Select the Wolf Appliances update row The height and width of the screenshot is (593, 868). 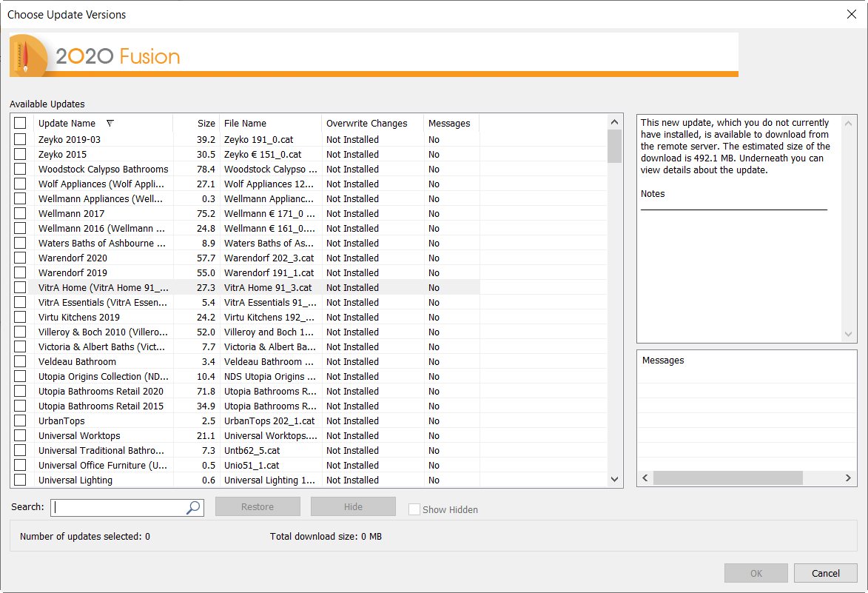[x=101, y=184]
